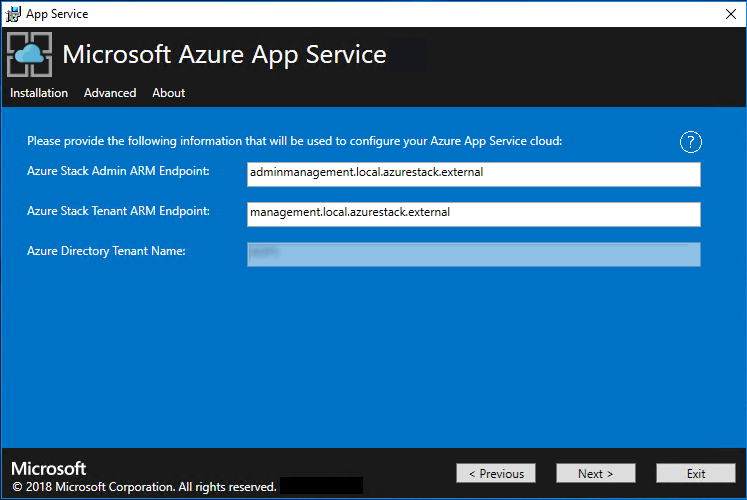Click the Tenant ARM Endpoint input field
The image size is (747, 500).
[x=474, y=214]
